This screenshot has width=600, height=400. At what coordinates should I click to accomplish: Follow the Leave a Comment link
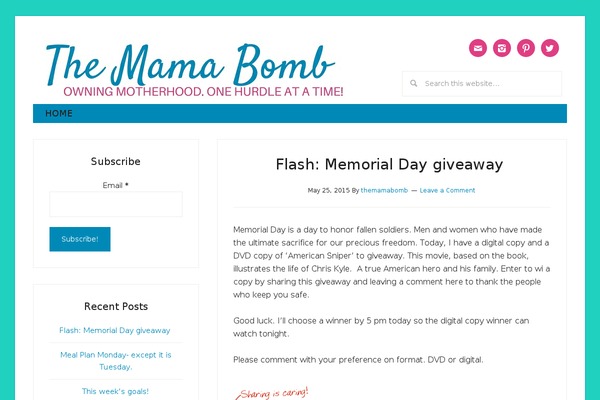[447, 190]
